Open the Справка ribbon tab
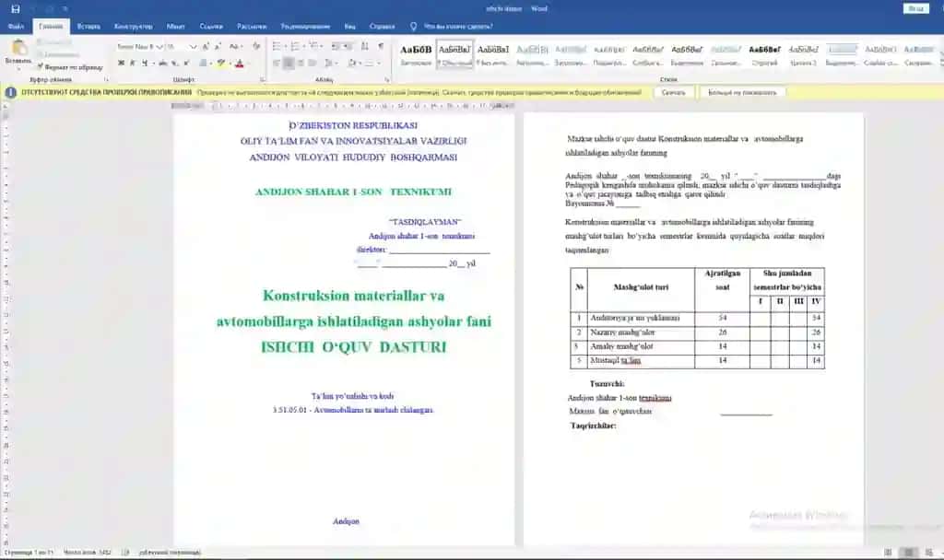 coord(383,27)
